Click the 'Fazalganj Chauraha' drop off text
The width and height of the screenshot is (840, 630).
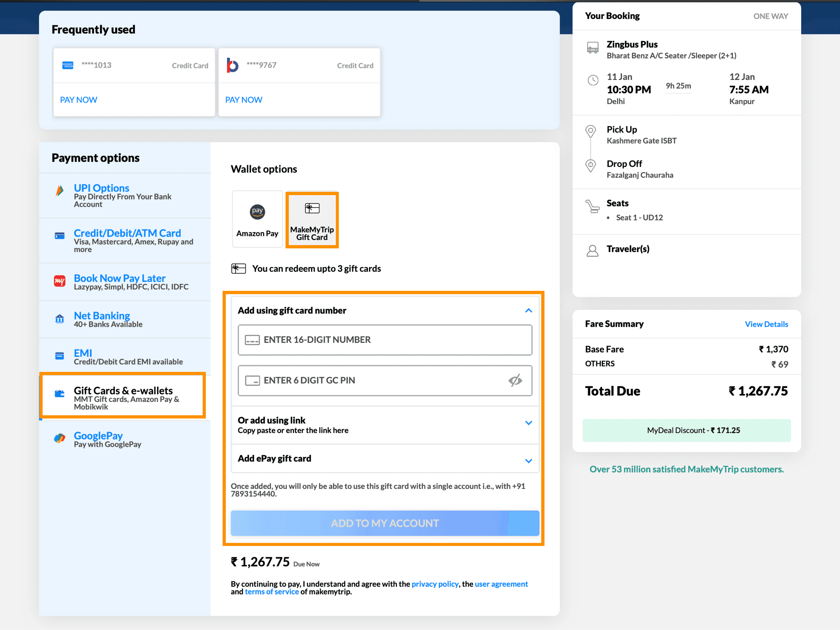pyautogui.click(x=640, y=175)
